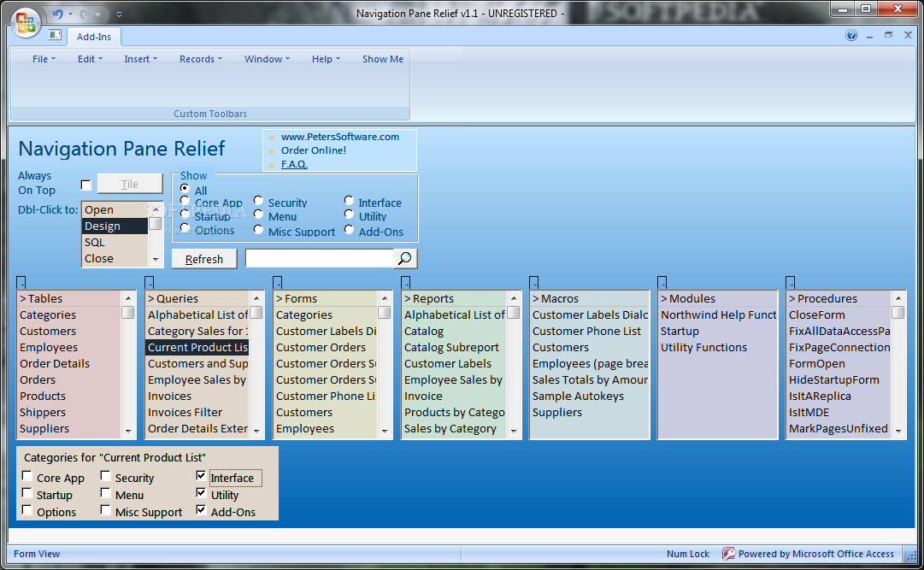Collapse the Macros list with its minus box
Image resolution: width=924 pixels, height=570 pixels.
[534, 282]
